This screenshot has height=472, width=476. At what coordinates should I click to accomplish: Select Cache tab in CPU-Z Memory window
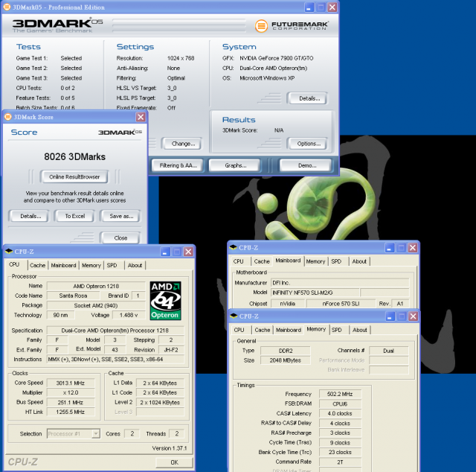coord(263,330)
